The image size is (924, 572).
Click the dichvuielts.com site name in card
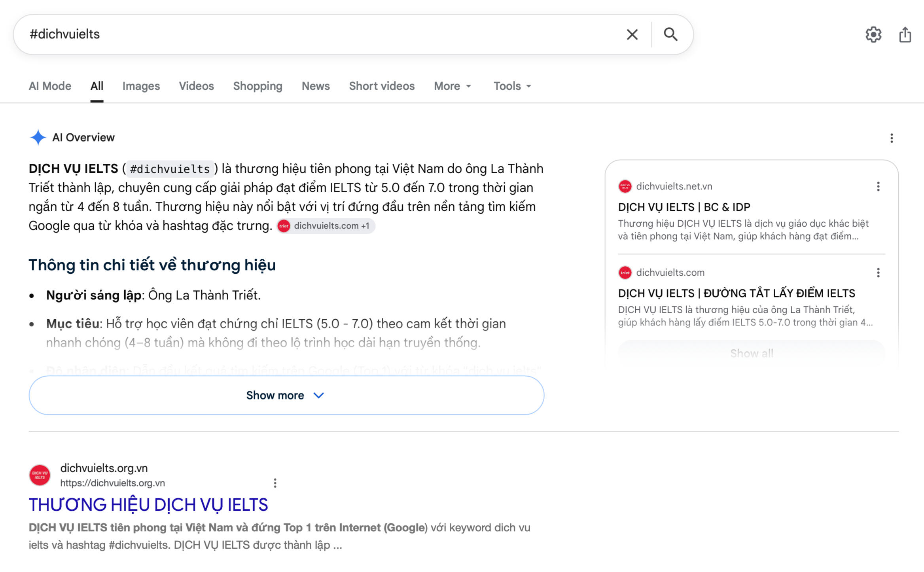670,273
